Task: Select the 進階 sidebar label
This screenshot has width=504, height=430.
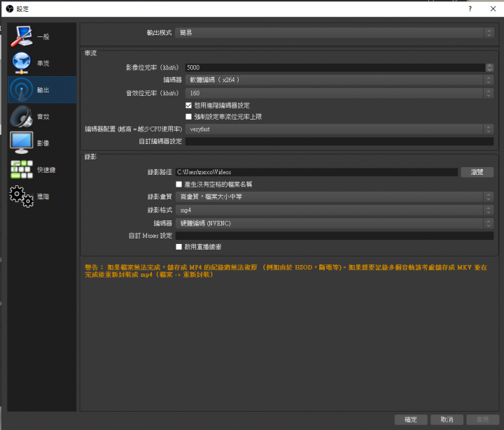Action: (x=43, y=196)
